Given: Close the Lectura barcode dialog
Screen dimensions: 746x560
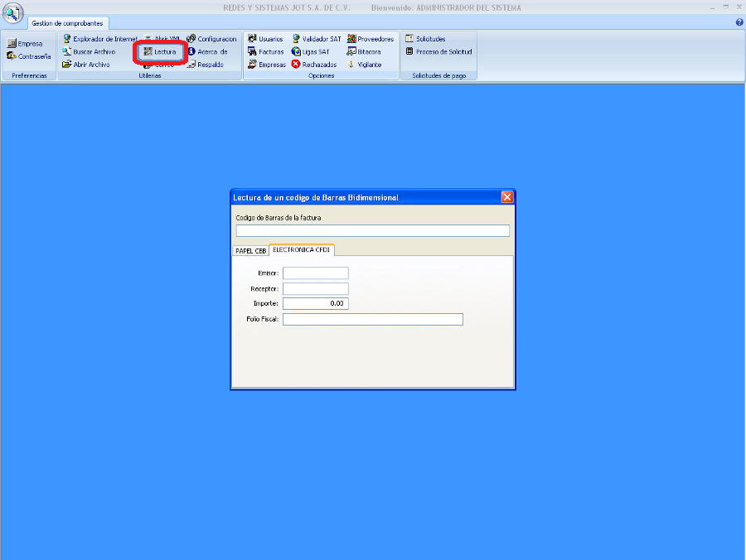Looking at the screenshot, I should tap(507, 197).
